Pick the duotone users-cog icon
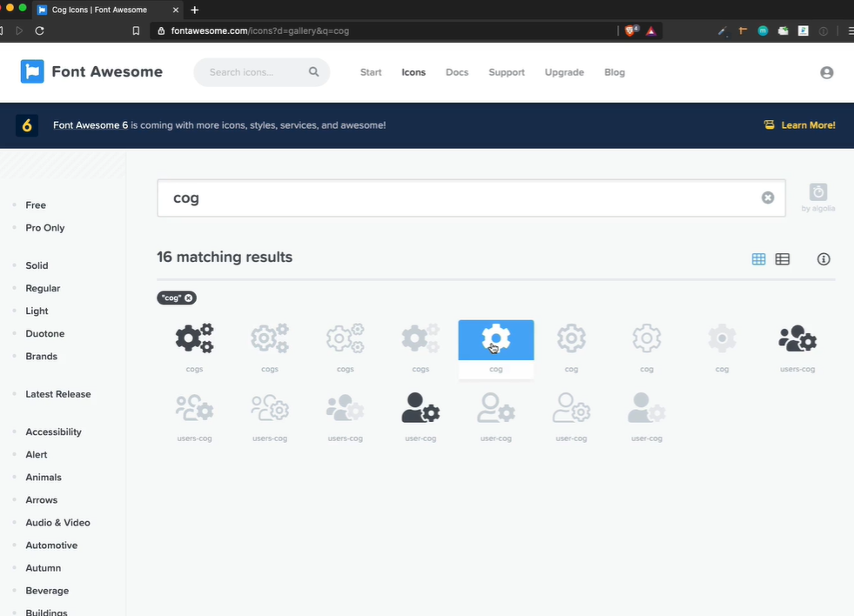Image resolution: width=854 pixels, height=616 pixels. point(345,407)
